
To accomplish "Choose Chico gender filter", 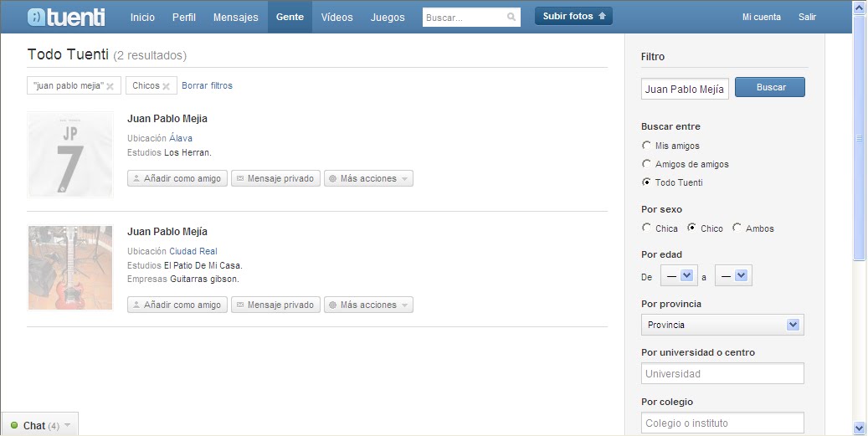I will click(691, 228).
